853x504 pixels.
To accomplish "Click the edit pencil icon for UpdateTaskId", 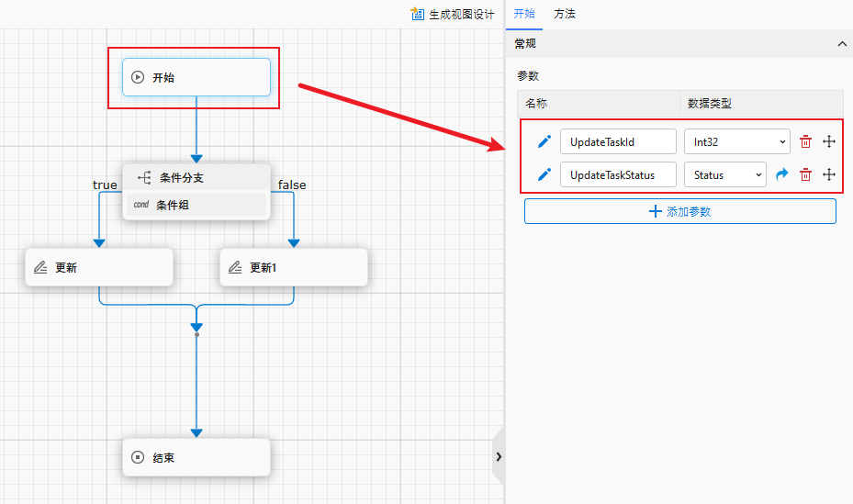I will tap(544, 141).
